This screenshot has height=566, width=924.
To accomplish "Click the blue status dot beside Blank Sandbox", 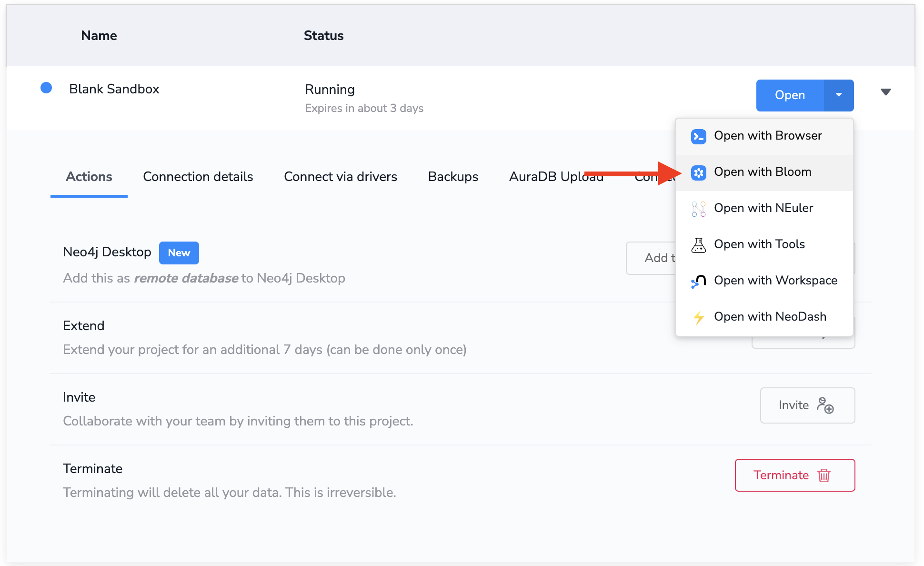I will coord(46,88).
